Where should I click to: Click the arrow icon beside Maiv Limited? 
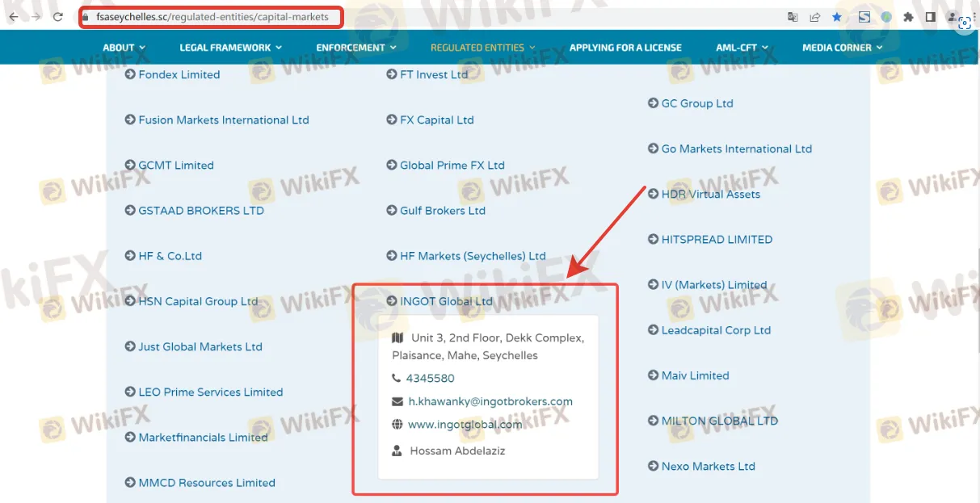coord(654,375)
